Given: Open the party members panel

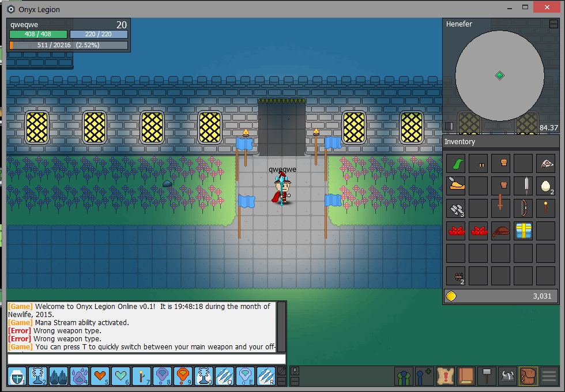Looking at the screenshot, I should click(404, 376).
